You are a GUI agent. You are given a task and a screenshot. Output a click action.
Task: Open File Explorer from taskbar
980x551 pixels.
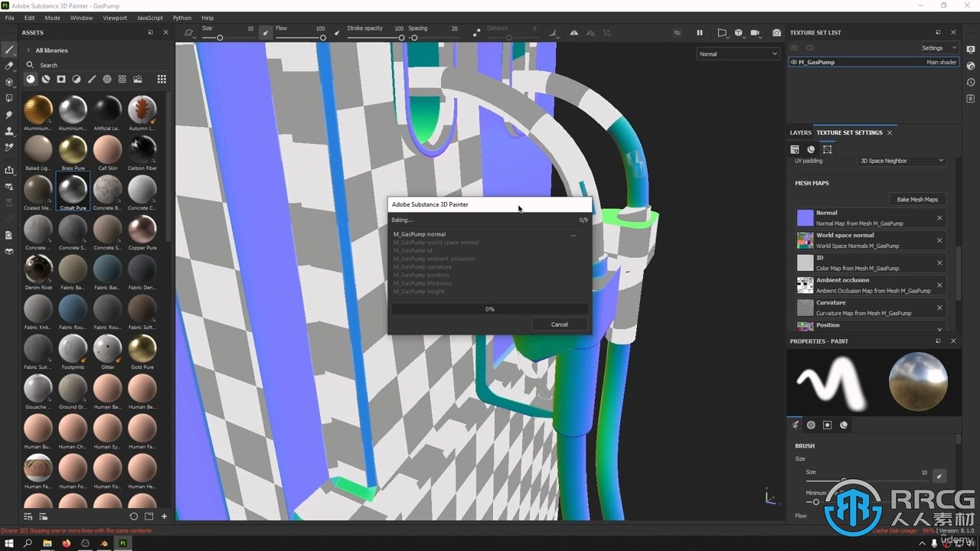tap(47, 543)
